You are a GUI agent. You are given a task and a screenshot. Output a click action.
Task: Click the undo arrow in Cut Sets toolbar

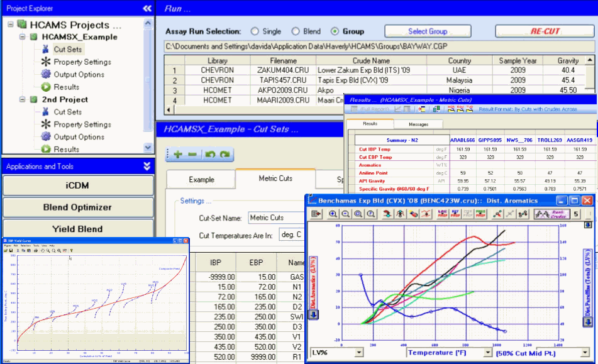pos(210,155)
